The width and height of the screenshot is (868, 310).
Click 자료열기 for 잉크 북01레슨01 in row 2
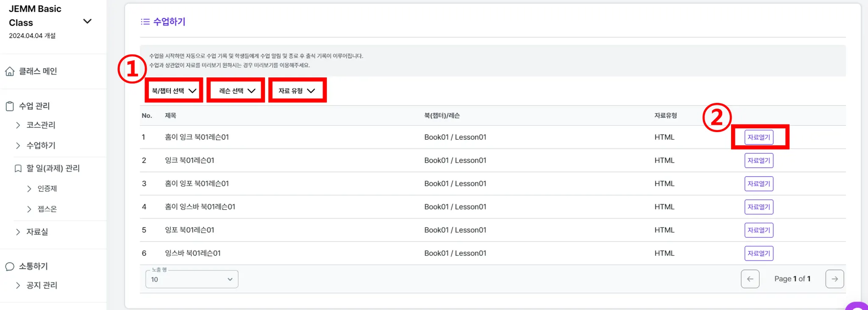click(x=759, y=161)
